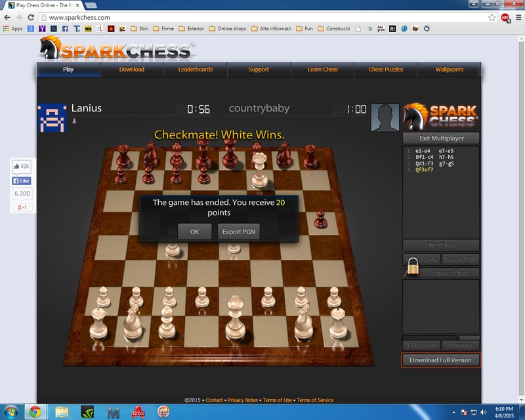Open the 'Ri' black bookmark icon
The height and width of the screenshot is (420, 525).
(392, 29)
